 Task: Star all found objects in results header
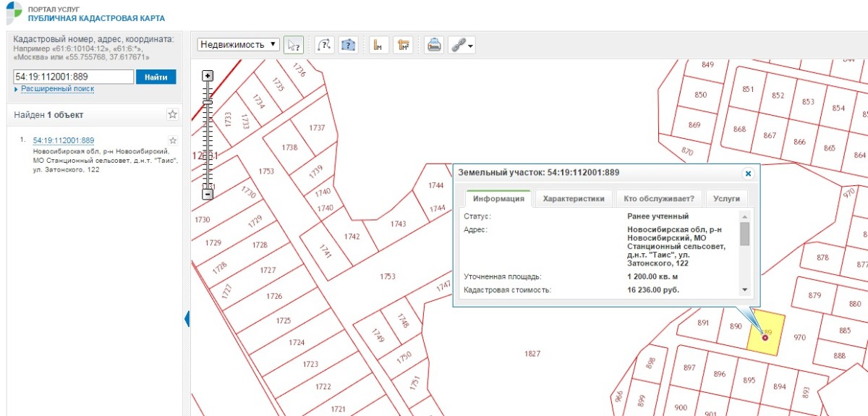pyautogui.click(x=172, y=114)
